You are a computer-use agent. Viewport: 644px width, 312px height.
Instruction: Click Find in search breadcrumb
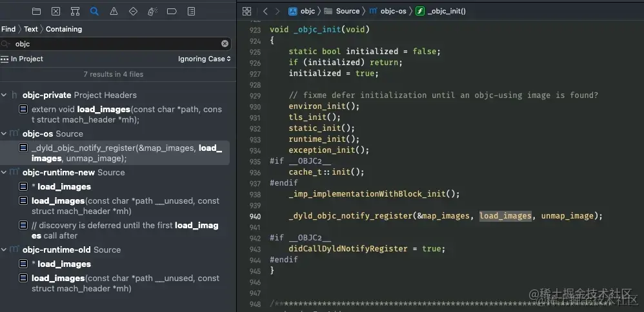pyautogui.click(x=8, y=29)
